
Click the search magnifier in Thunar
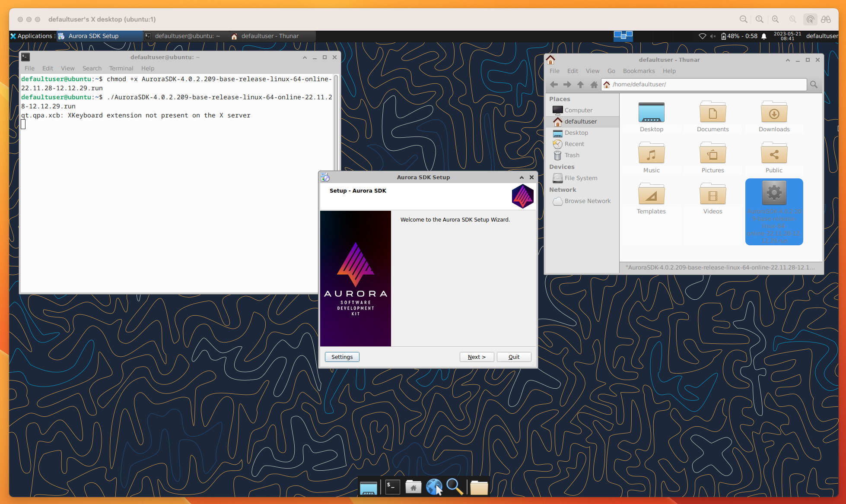pyautogui.click(x=814, y=85)
